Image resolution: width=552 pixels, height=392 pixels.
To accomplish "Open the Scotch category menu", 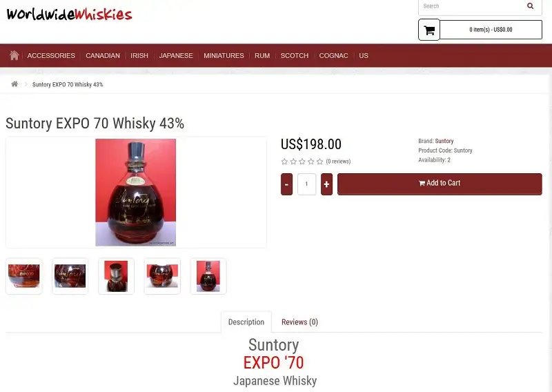I will point(295,56).
